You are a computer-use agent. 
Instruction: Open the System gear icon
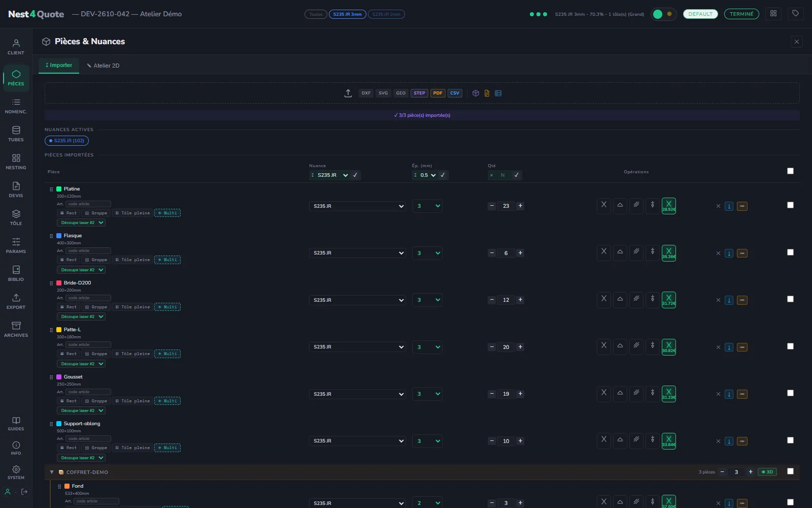pyautogui.click(x=16, y=472)
